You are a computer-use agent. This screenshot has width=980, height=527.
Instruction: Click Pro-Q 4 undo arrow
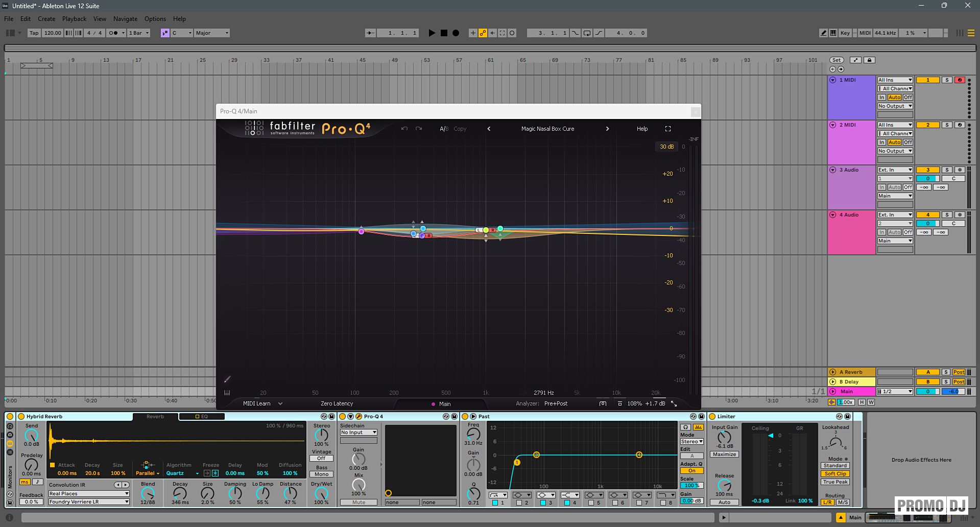pos(404,129)
